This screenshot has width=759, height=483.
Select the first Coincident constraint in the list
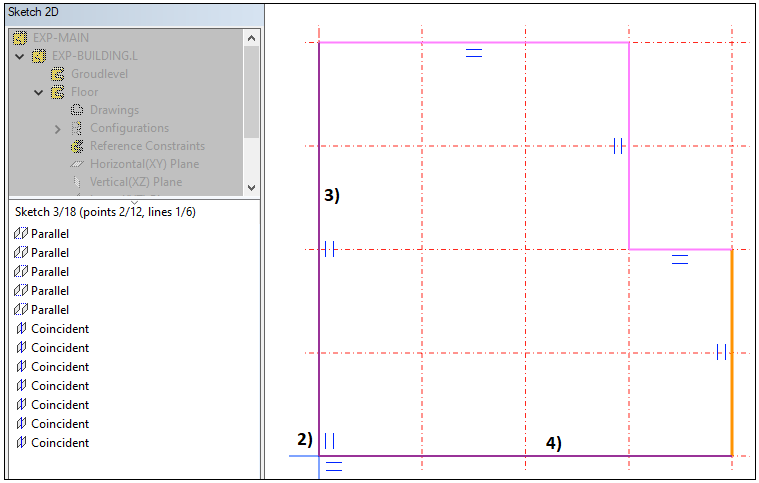[59, 329]
